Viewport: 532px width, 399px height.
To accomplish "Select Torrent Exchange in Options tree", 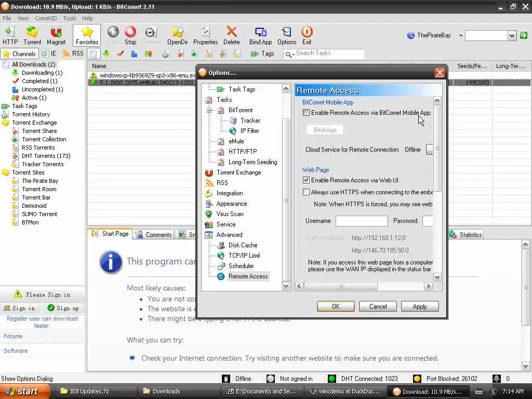I will [238, 172].
